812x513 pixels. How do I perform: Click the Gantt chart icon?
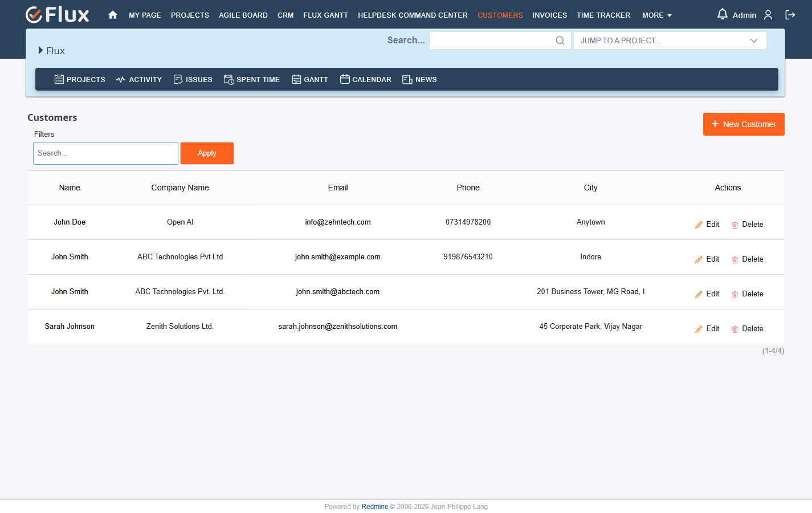click(296, 79)
